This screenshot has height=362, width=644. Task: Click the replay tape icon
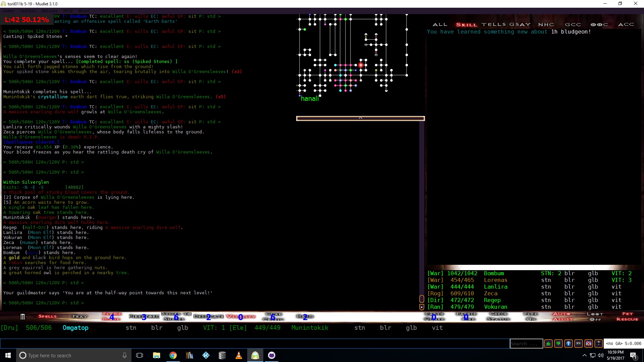click(x=579, y=344)
